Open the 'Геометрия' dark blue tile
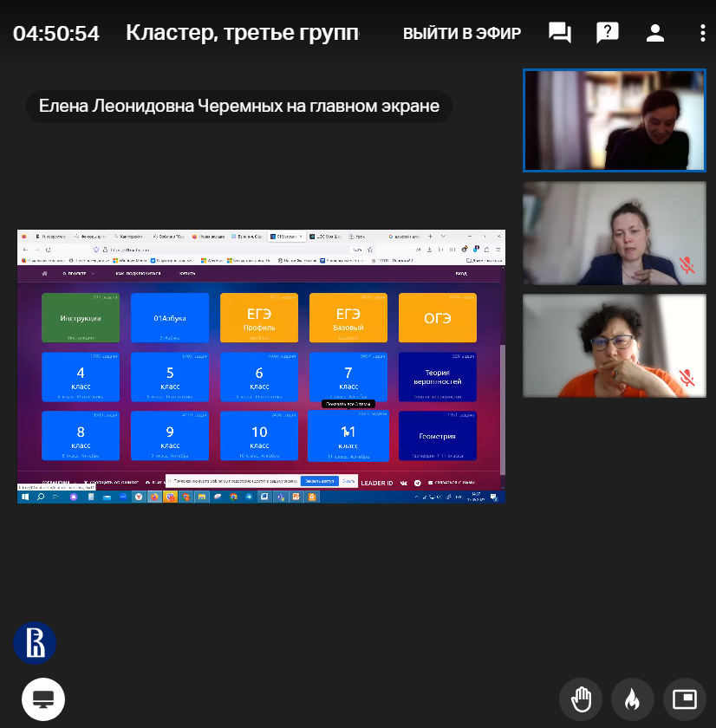The height and width of the screenshot is (728, 716). pos(437,436)
